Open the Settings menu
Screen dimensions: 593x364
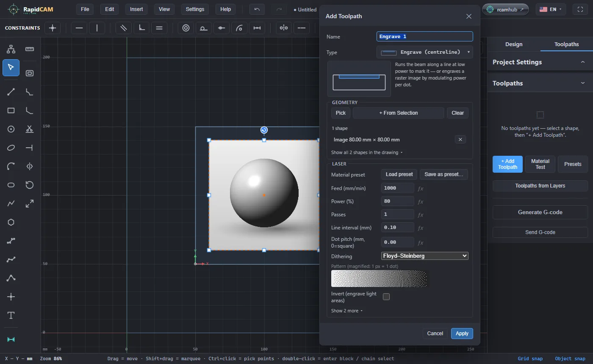(x=195, y=9)
